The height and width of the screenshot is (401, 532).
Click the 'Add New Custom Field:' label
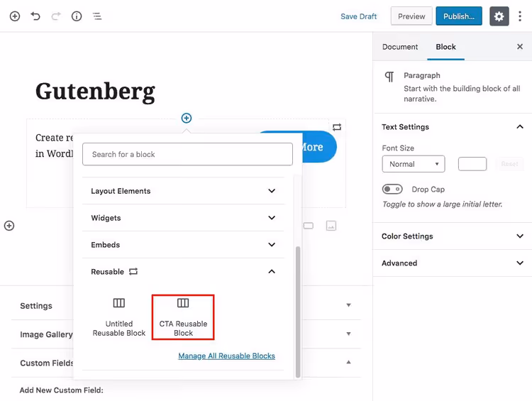pyautogui.click(x=62, y=390)
